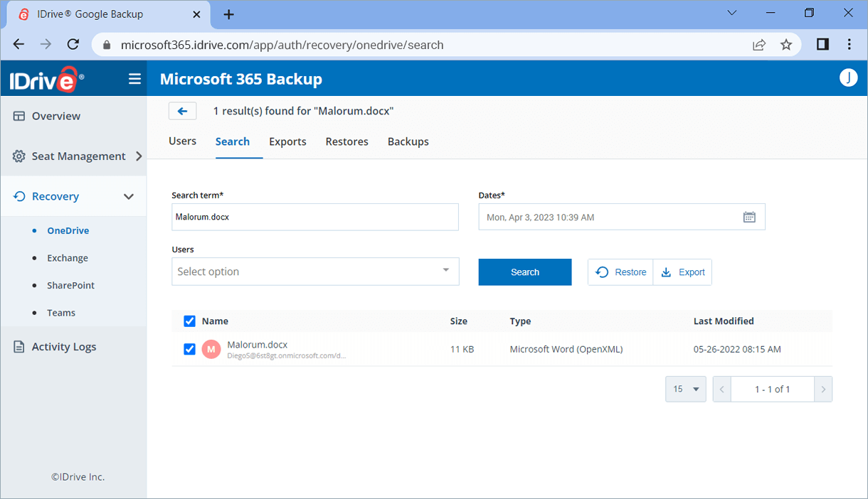Click the Last Modified column header

pos(724,321)
